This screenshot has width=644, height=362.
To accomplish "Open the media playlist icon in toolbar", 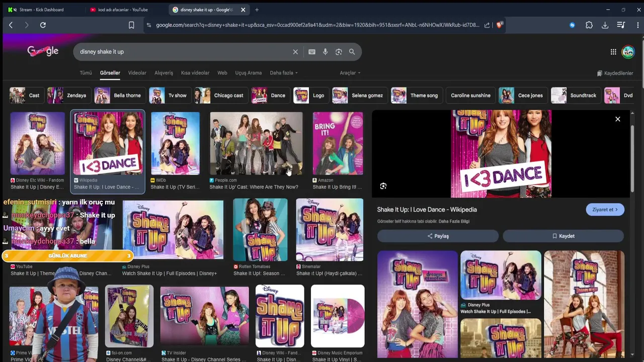I will click(621, 25).
